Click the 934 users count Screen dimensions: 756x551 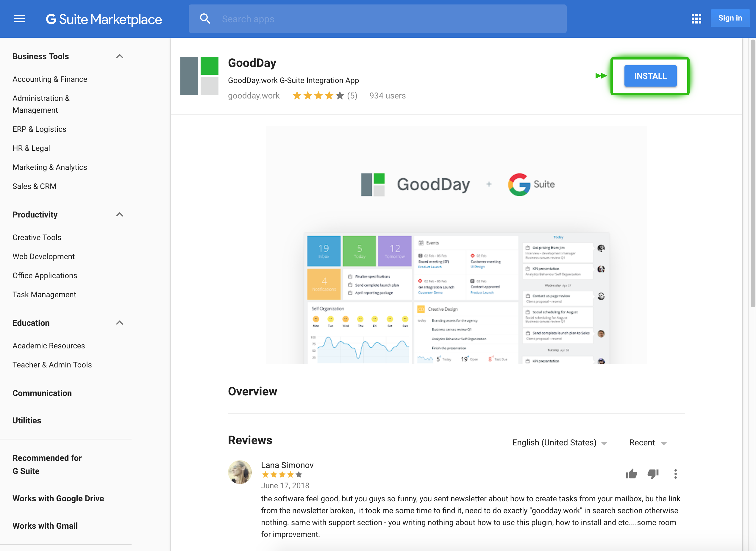[x=387, y=96]
